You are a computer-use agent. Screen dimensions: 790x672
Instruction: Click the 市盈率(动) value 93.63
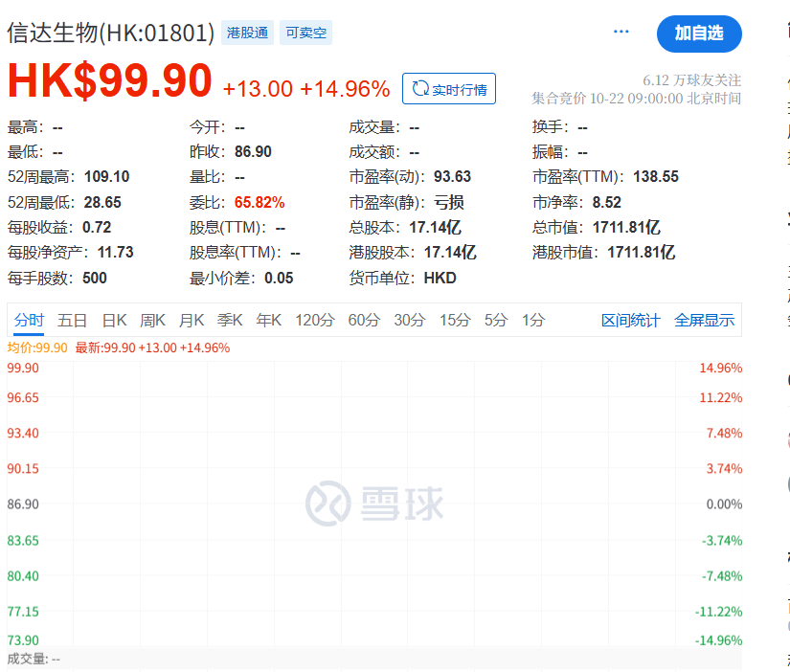tap(452, 177)
